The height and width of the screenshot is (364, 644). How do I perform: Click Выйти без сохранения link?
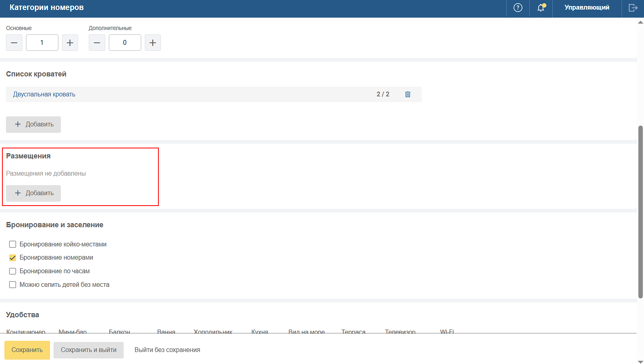(167, 350)
